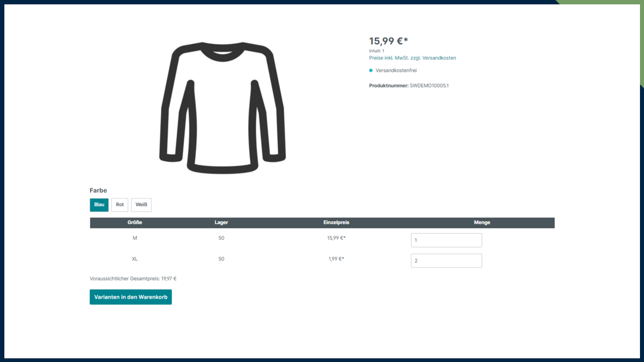Viewport: 644px width, 362px height.
Task: Click the size M row label
Action: pyautogui.click(x=135, y=238)
